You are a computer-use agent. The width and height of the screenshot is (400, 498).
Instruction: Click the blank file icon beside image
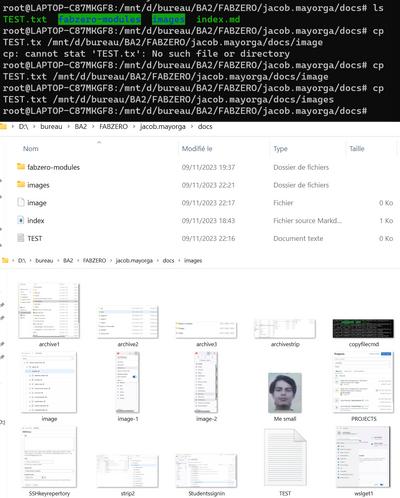[x=21, y=202]
